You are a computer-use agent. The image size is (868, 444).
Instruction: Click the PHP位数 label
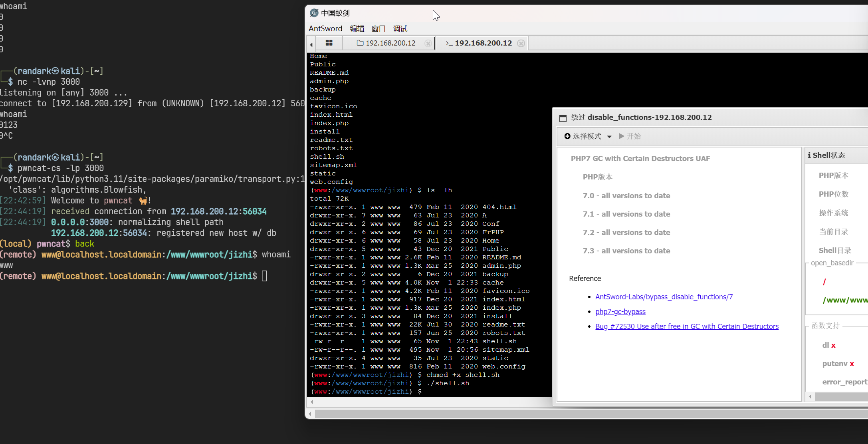coord(833,194)
